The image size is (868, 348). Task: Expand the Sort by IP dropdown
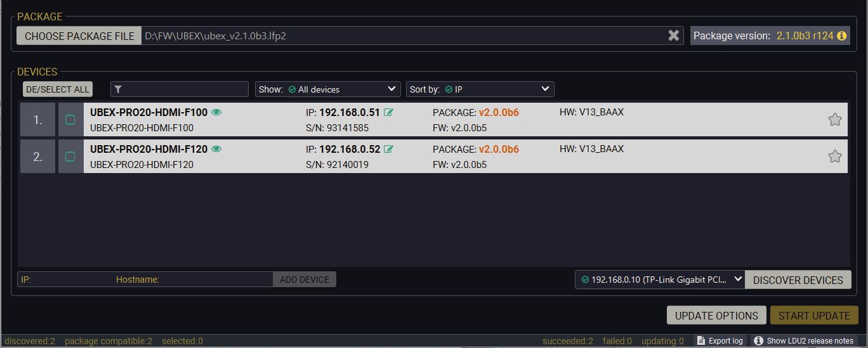tap(480, 89)
